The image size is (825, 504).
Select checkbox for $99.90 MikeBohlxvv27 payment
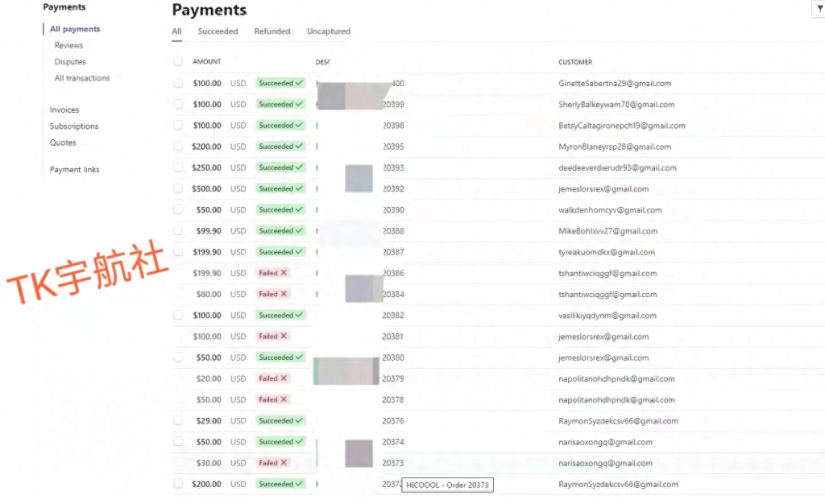[x=178, y=231]
